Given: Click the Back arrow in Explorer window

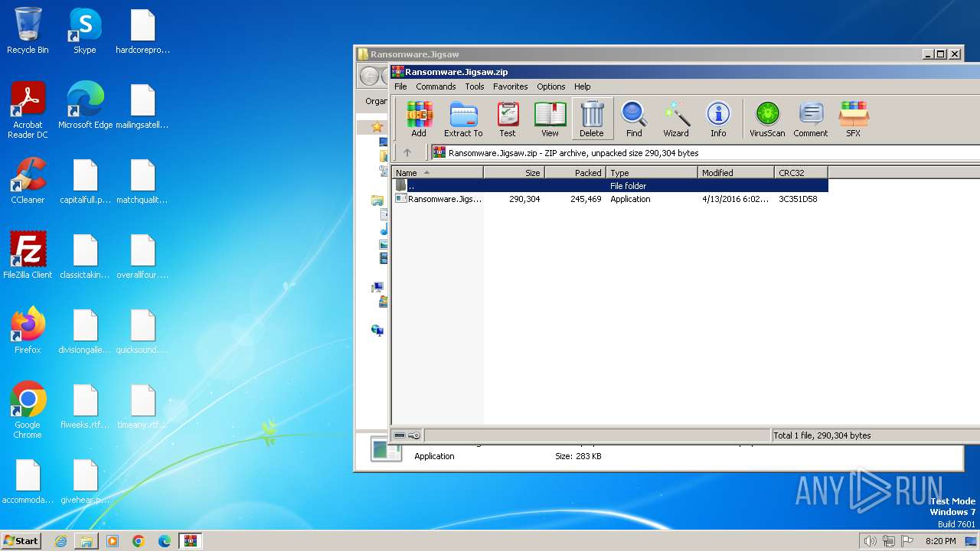Looking at the screenshot, I should pos(370,75).
